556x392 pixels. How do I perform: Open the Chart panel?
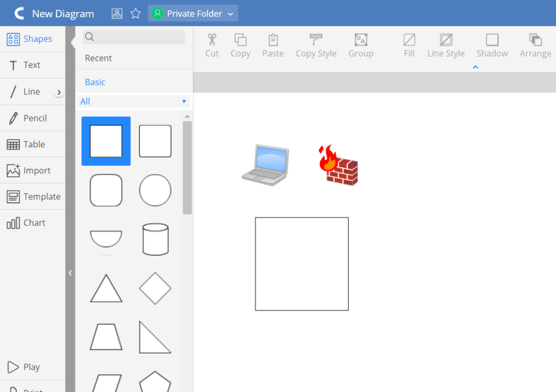(33, 223)
